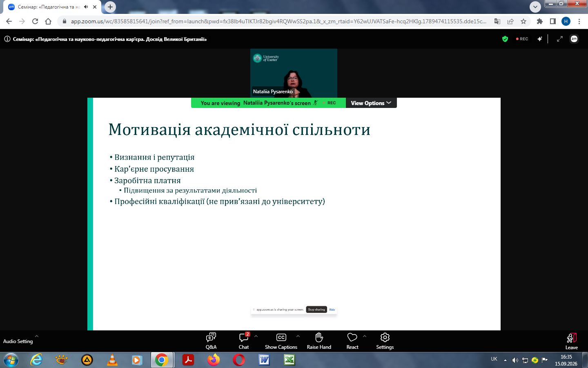Reload the Zoom page
The width and height of the screenshot is (588, 368).
point(35,21)
